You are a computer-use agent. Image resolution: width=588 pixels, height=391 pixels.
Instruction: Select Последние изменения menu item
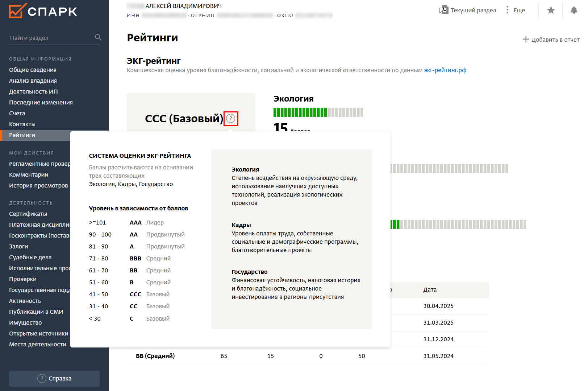coord(41,102)
